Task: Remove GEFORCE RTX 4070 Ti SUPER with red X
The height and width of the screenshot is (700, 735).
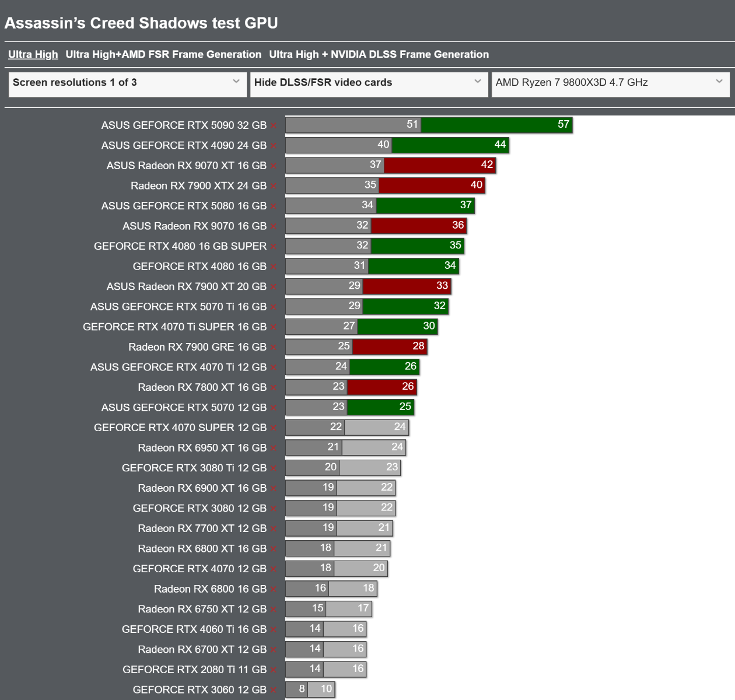Action: pos(273,327)
